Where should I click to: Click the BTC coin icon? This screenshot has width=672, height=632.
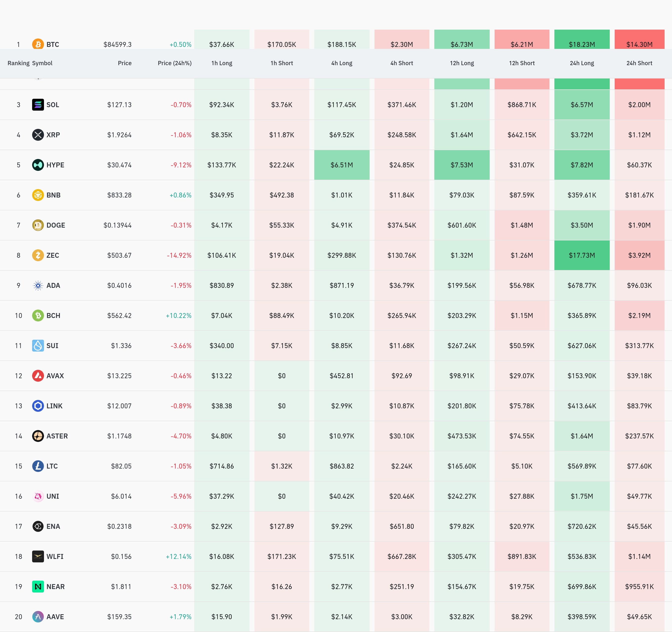click(x=38, y=44)
